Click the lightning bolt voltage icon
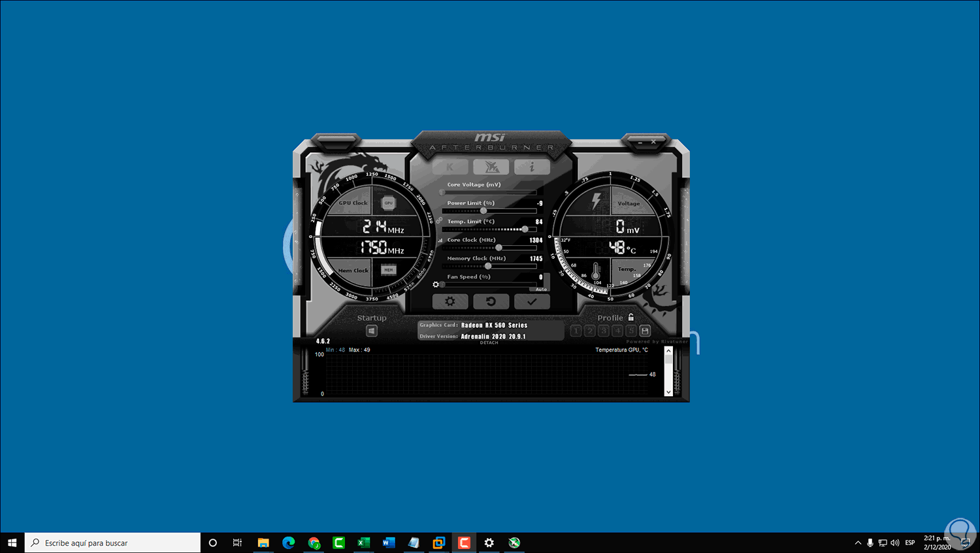 click(x=596, y=201)
